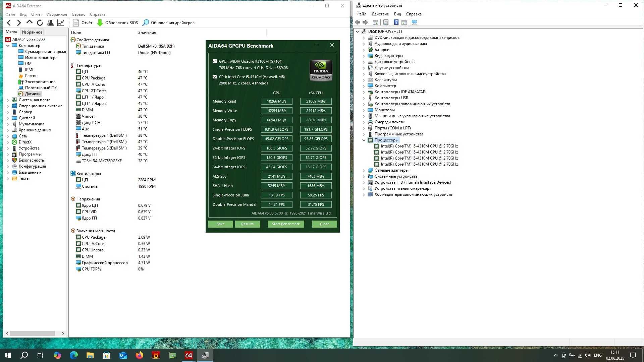Open Отчёт menu in AIDA64
Image resolution: width=644 pixels, height=362 pixels.
[37, 14]
